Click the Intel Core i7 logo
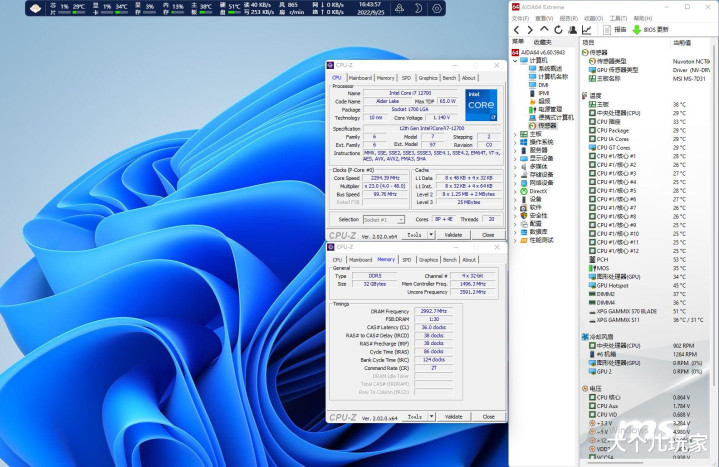Viewport: 719px width, 467px height. tap(481, 107)
